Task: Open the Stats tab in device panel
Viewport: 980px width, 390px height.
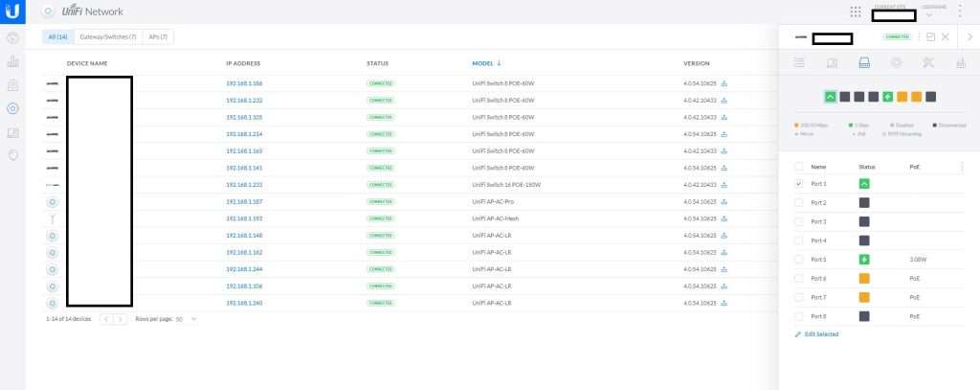Action: (961, 62)
